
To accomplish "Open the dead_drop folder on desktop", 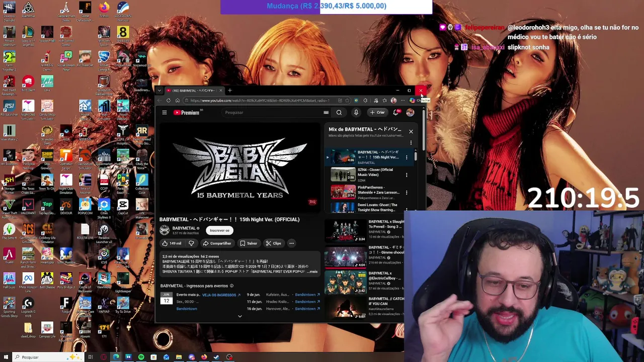I will (x=28, y=331).
